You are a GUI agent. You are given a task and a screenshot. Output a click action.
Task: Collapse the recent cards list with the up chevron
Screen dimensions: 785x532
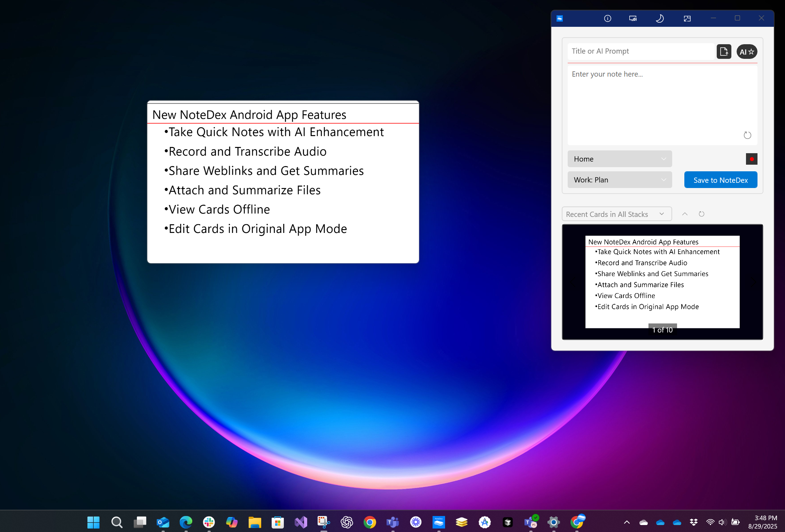685,214
